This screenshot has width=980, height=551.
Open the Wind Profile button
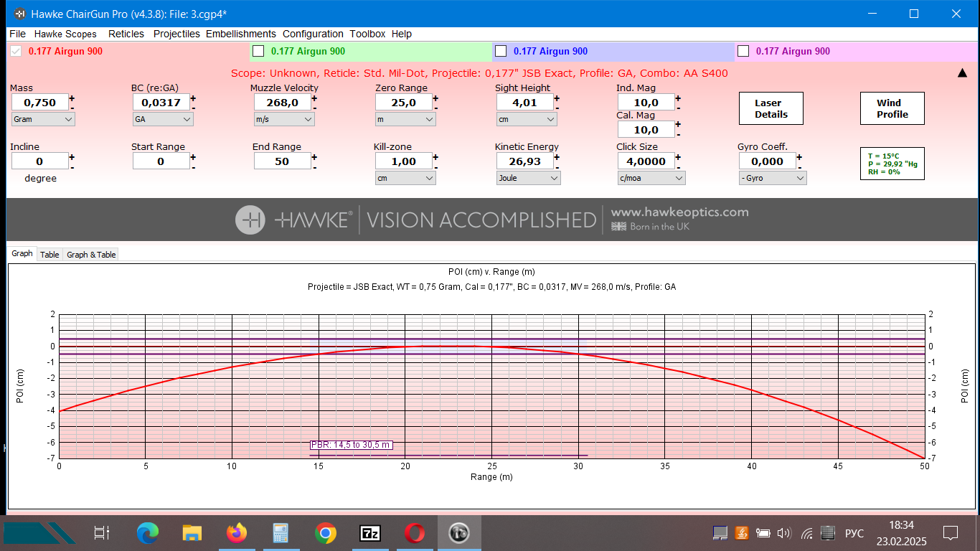pos(892,108)
